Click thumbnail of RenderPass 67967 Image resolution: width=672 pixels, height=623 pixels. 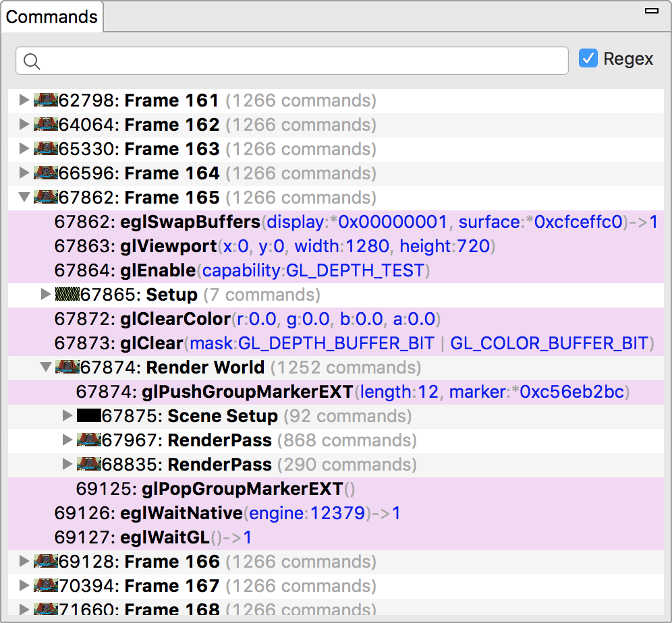click(x=88, y=440)
